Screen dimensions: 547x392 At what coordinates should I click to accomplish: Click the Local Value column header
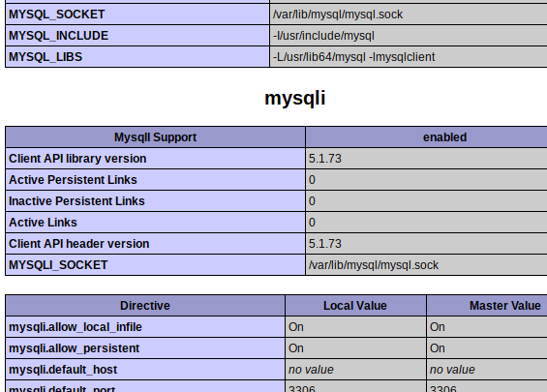point(354,306)
